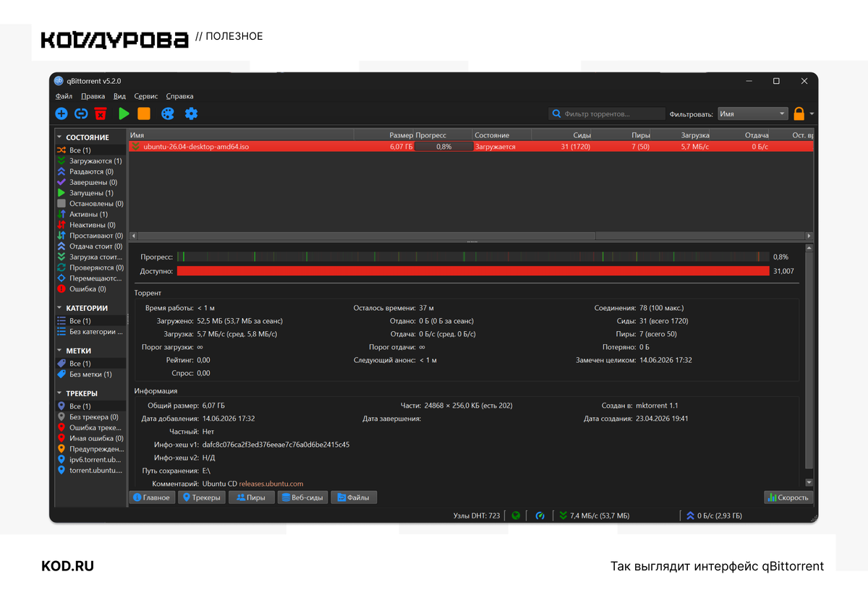Screen dimensions: 868x595
Task: Click upload speed 0 Б/с (2,93 ГБ) in status bar
Action: [x=714, y=515]
